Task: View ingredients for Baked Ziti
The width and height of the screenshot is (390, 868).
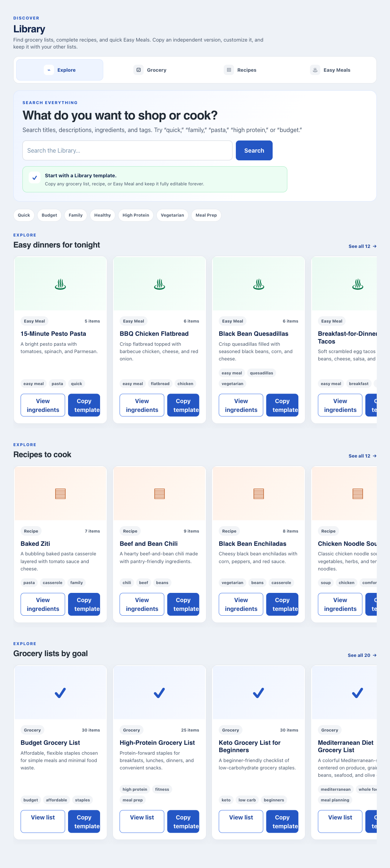Action: coord(43,604)
